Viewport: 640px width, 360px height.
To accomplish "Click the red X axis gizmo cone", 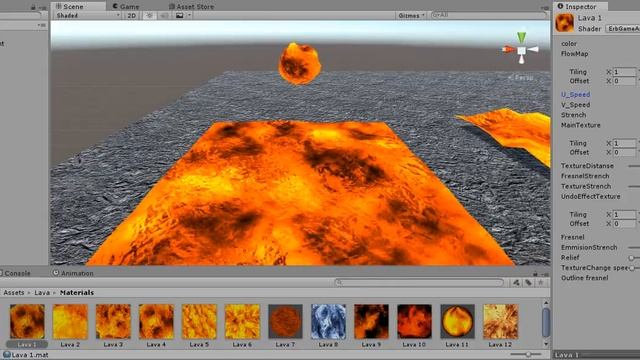I will point(509,50).
